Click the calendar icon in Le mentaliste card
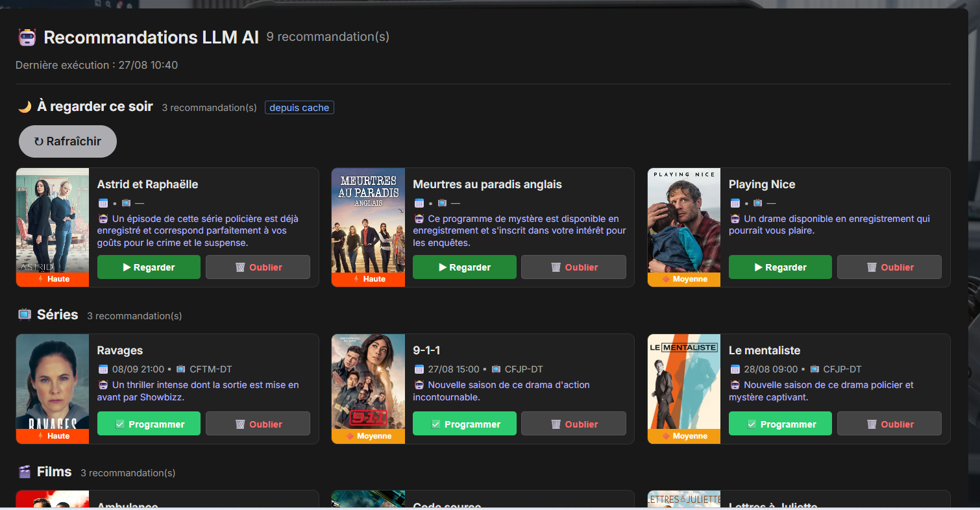This screenshot has height=510, width=980. click(735, 369)
